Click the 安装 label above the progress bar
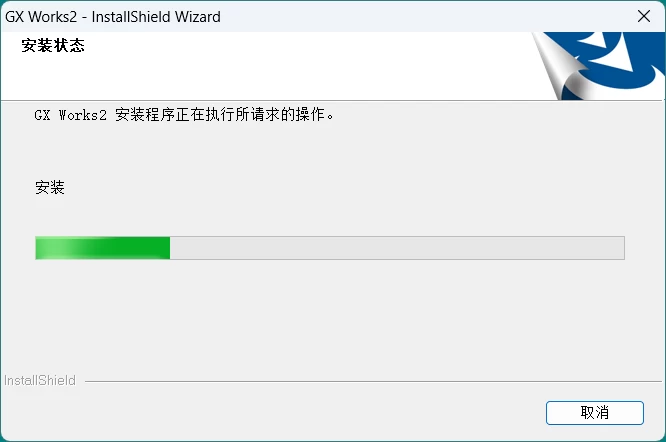 click(x=50, y=187)
